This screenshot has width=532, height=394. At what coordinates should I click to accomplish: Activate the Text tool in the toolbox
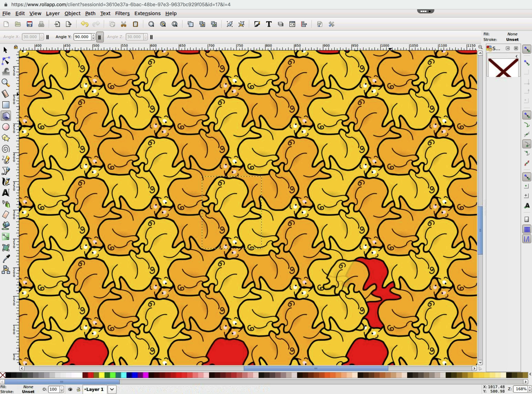(x=6, y=193)
